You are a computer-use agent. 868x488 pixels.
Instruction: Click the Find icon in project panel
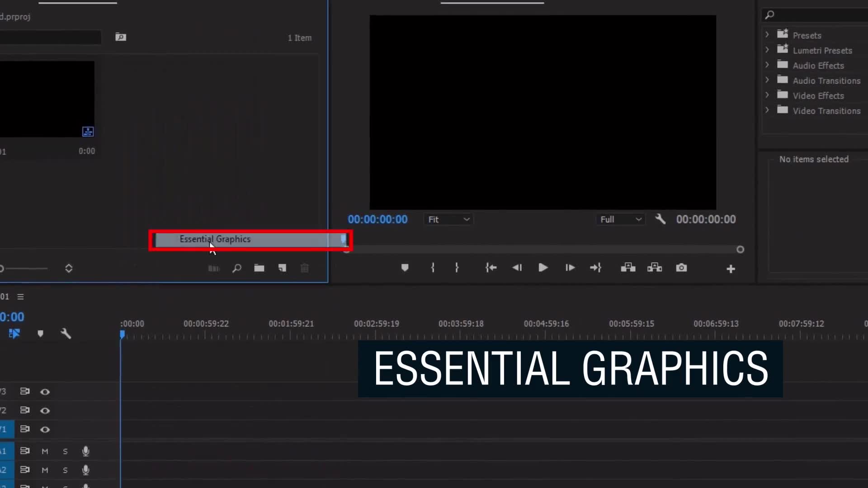(236, 267)
